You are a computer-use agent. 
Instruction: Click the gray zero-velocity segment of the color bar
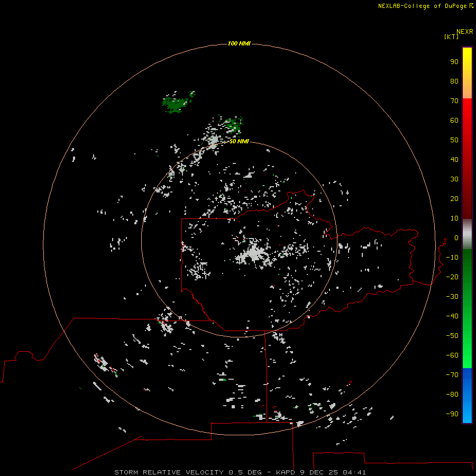(x=467, y=234)
